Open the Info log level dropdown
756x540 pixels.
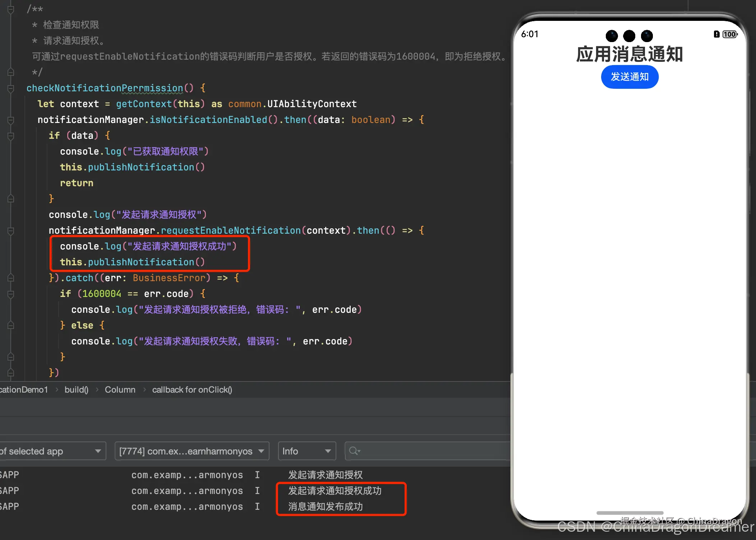coord(306,451)
